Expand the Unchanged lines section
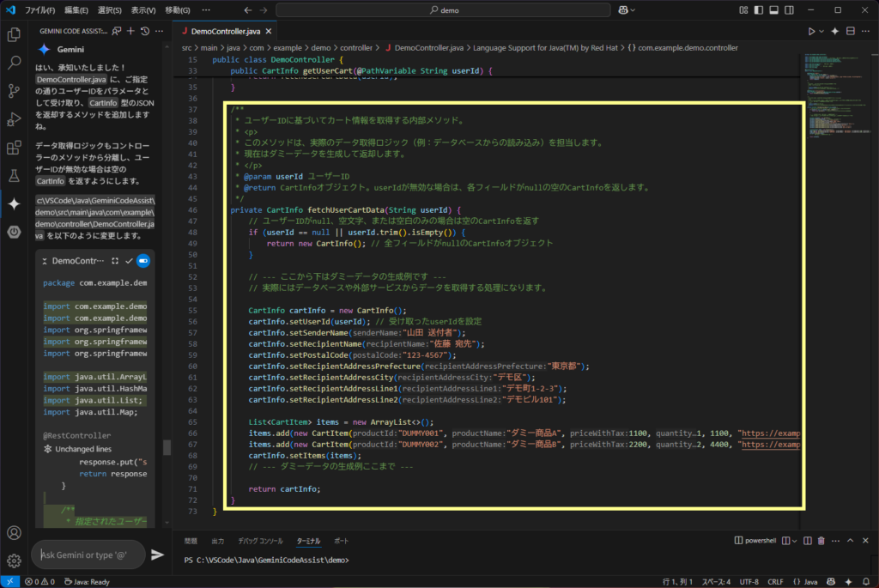This screenshot has width=879, height=588. (77, 449)
